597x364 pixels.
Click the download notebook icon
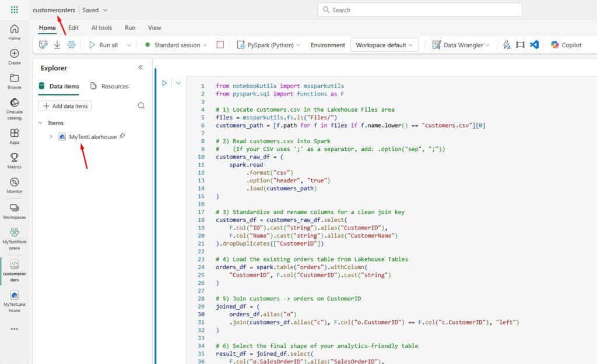57,45
